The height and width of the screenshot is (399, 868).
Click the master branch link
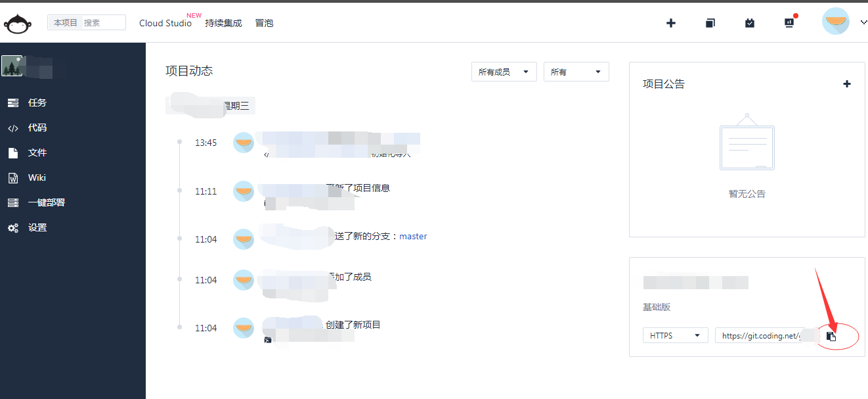click(x=413, y=236)
